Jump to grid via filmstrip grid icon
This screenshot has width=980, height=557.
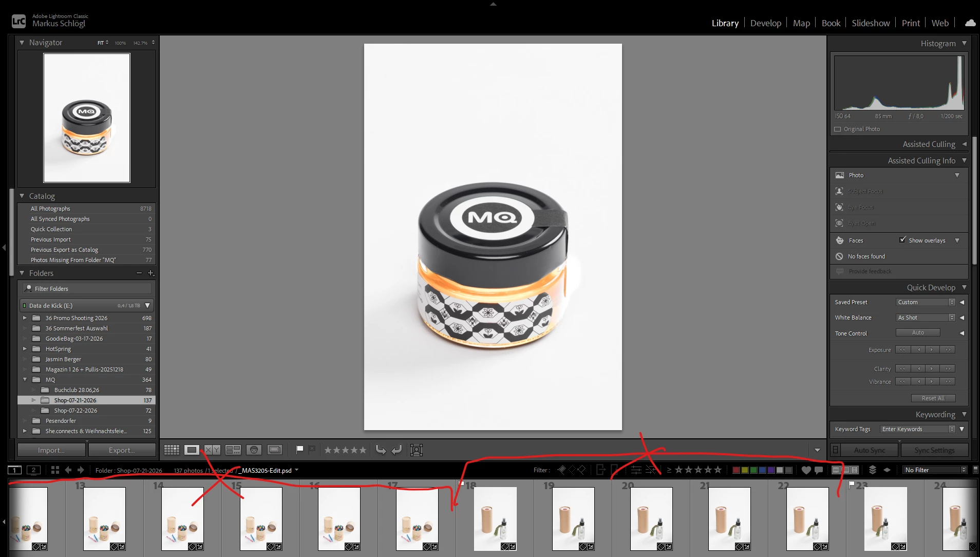coord(55,470)
